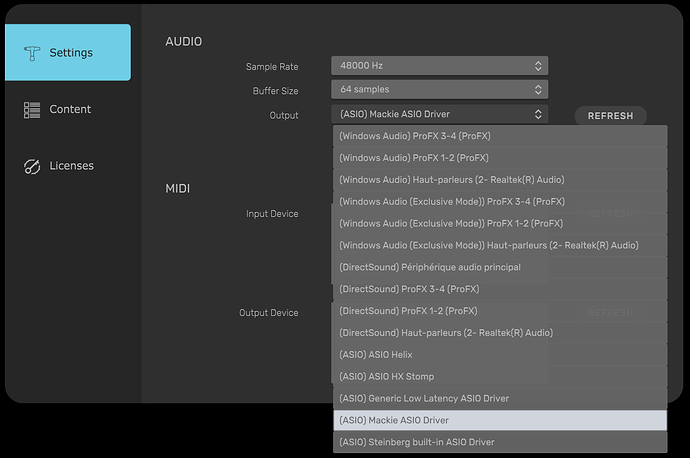Click the Settings icon in sidebar
The image size is (690, 458).
(x=32, y=53)
